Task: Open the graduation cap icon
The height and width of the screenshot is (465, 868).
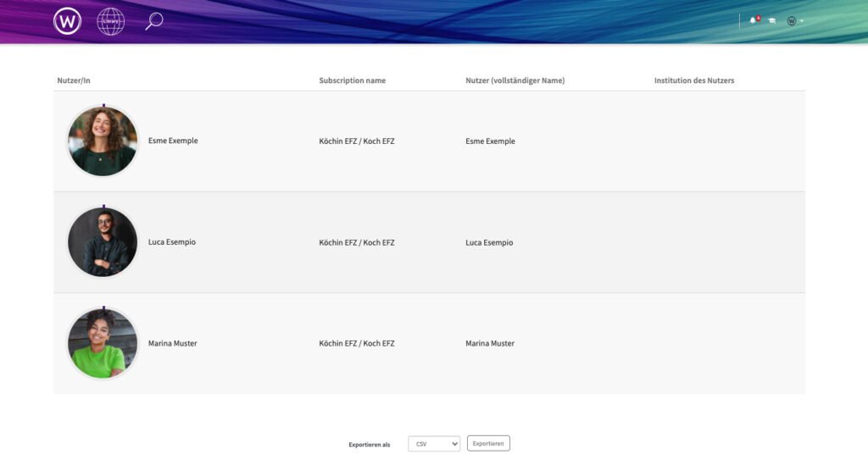Action: coord(771,20)
